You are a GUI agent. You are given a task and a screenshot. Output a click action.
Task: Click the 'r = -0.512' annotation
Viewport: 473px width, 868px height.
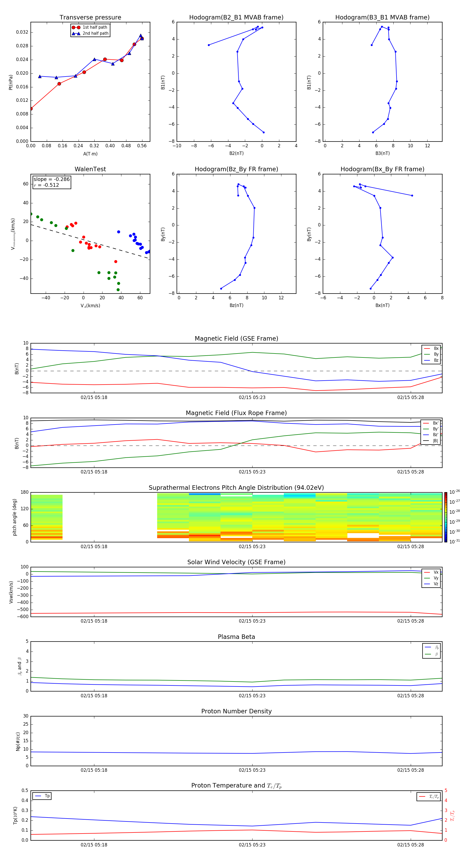(x=47, y=185)
